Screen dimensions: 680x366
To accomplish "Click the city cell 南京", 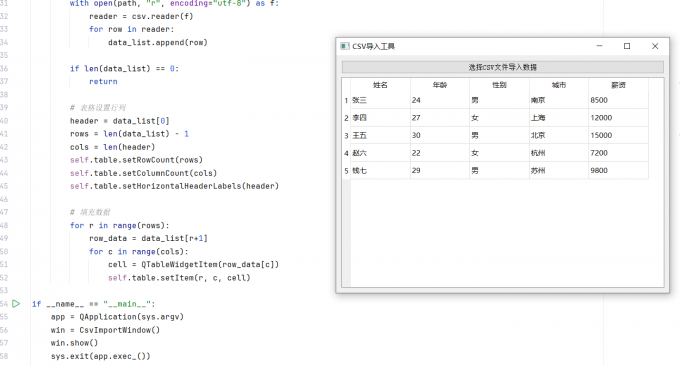I will (x=559, y=100).
